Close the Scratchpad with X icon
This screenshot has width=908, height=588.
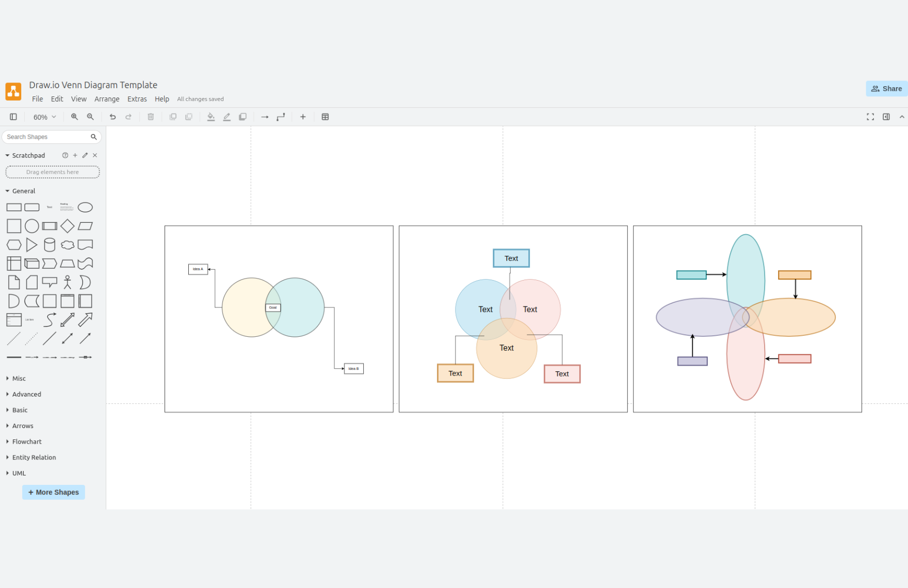coord(95,155)
